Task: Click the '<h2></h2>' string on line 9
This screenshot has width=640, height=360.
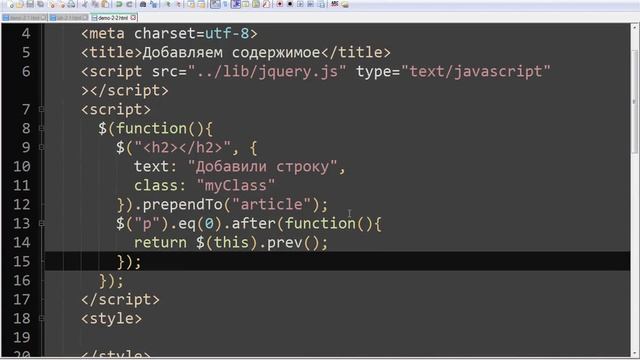Action: 182,147
